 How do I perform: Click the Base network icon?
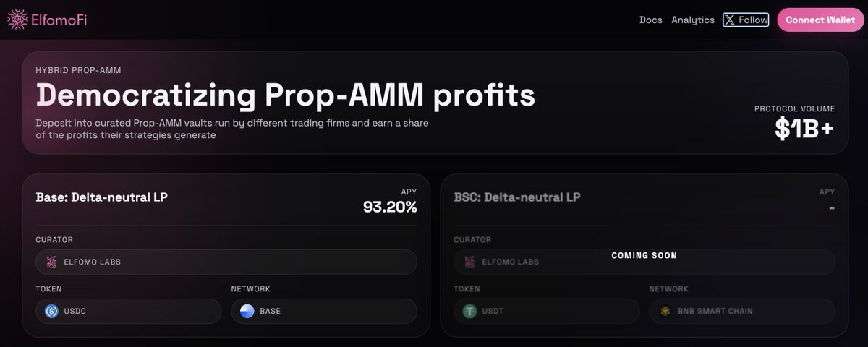click(247, 312)
